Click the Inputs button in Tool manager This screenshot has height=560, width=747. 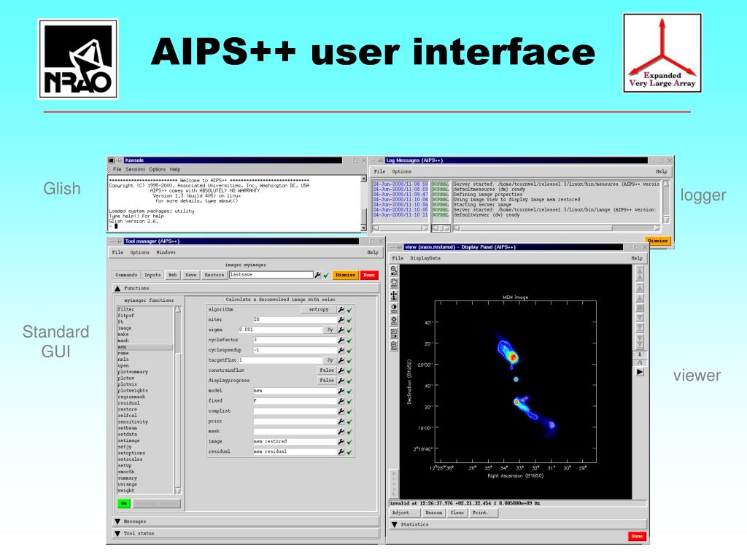pos(152,275)
